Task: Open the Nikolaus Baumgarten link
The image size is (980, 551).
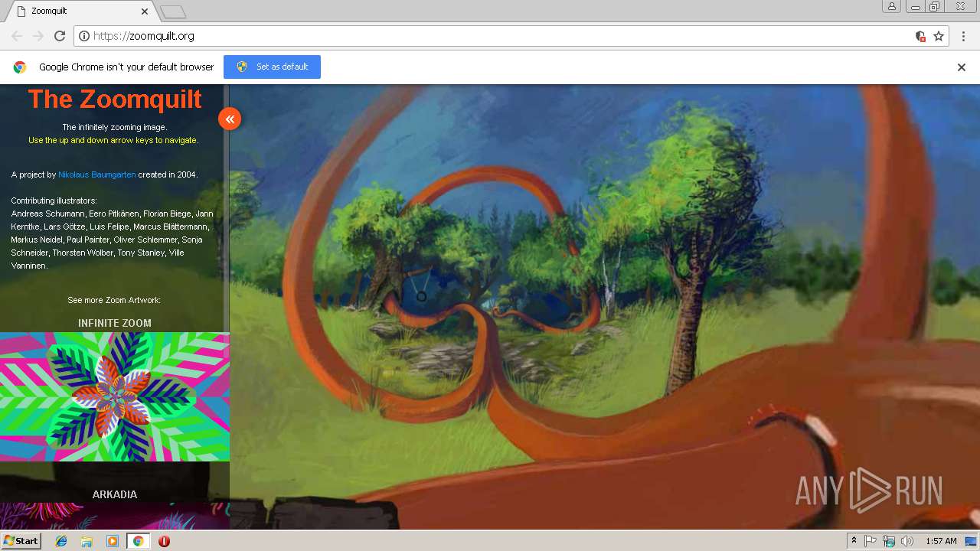Action: click(x=97, y=174)
